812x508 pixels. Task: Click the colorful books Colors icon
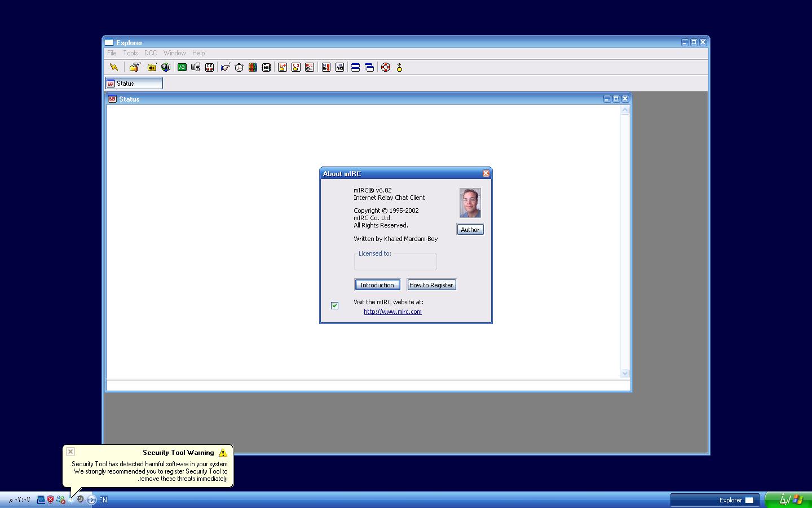point(253,67)
